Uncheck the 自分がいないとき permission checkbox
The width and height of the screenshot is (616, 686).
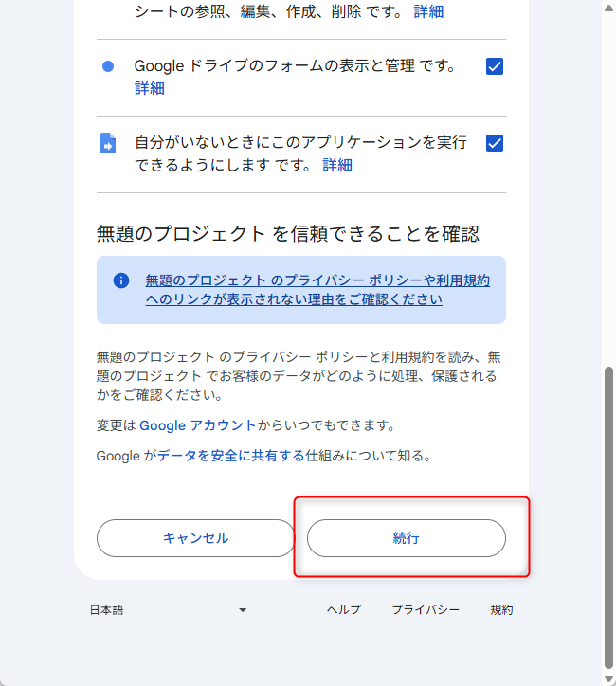coord(494,143)
